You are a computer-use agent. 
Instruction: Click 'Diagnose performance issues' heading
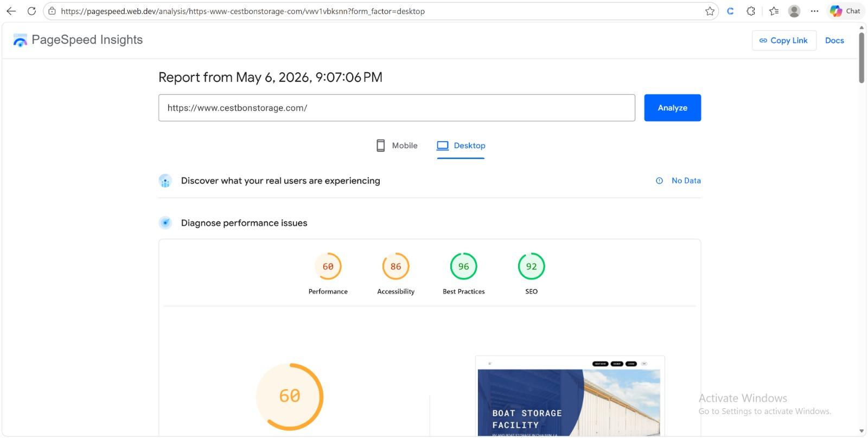click(x=244, y=223)
